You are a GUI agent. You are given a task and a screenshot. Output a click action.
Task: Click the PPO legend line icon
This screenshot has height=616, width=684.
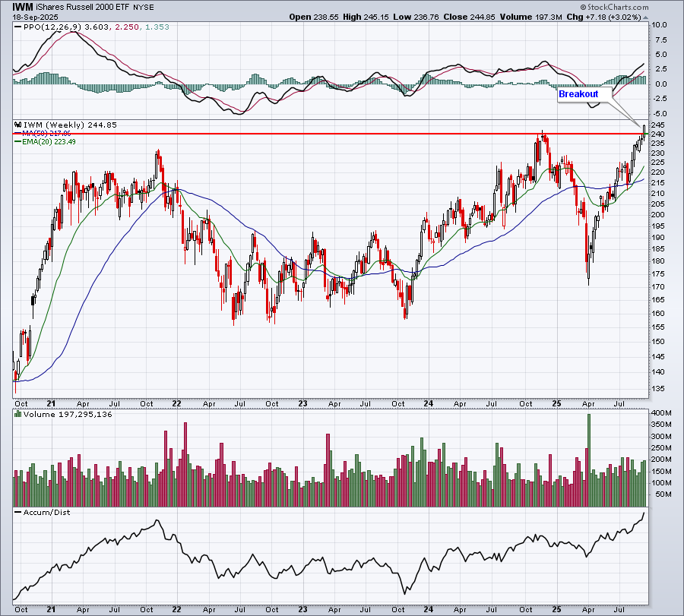[18, 27]
